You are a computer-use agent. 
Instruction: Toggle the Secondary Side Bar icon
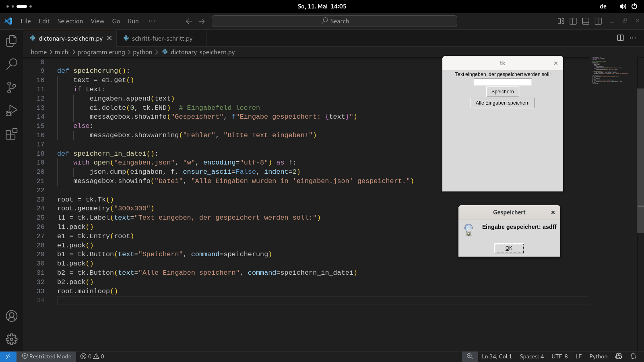coord(598,21)
